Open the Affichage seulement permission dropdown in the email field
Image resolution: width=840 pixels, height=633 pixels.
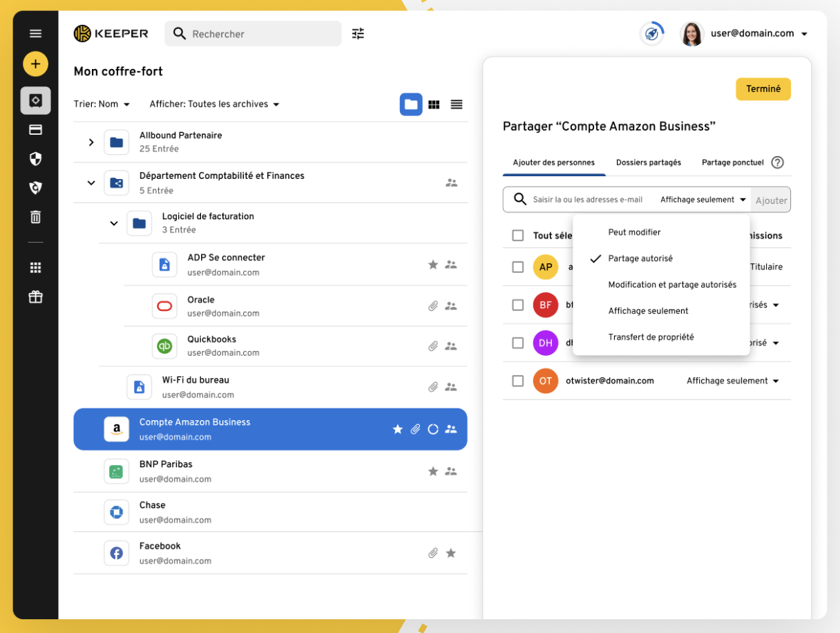[x=704, y=200]
